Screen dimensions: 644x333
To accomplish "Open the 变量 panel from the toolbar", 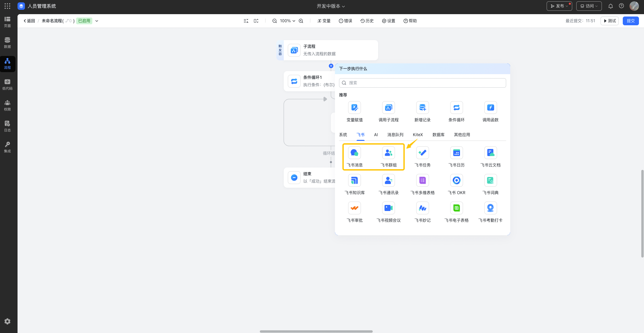I will click(x=324, y=21).
